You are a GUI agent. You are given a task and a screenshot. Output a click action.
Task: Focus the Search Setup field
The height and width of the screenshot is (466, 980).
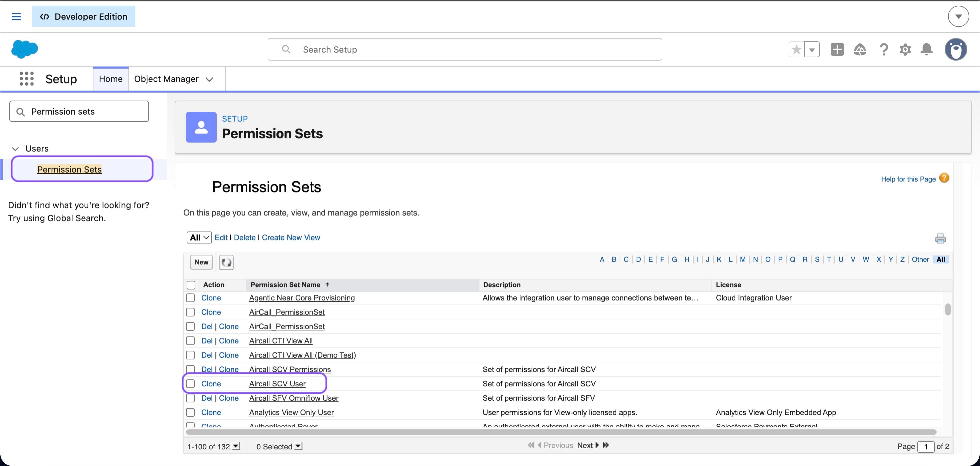[465, 49]
